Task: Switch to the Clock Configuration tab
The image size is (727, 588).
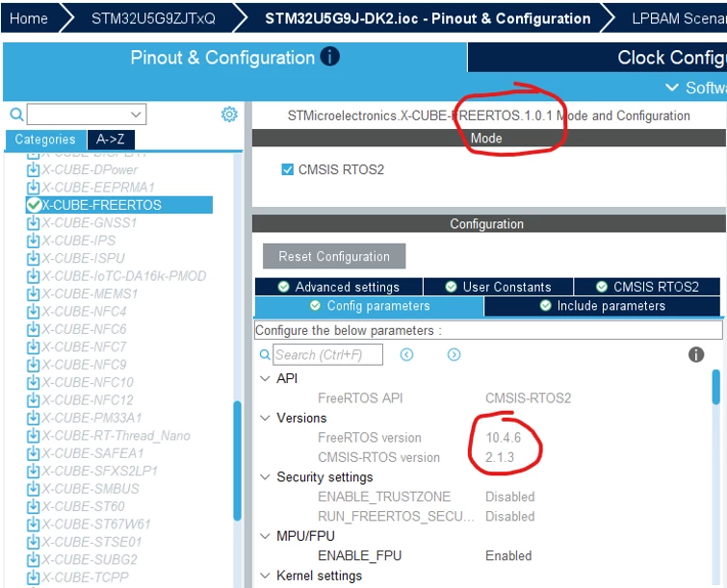Action: click(x=597, y=58)
